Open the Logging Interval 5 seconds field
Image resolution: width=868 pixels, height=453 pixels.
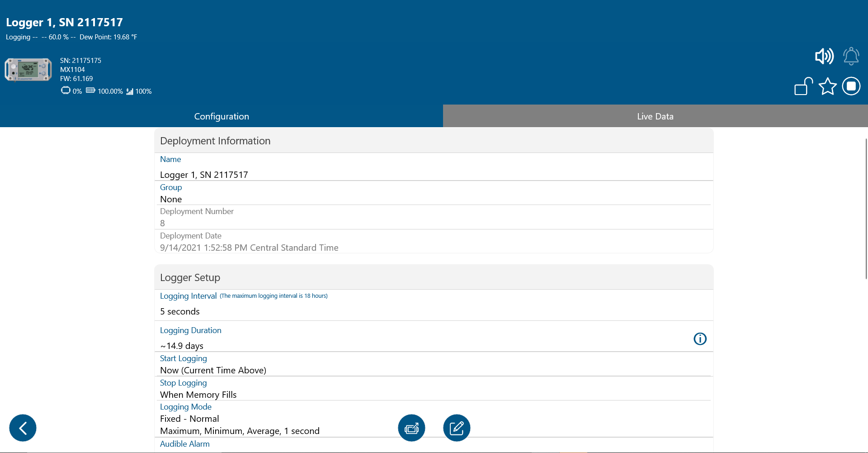click(x=180, y=311)
